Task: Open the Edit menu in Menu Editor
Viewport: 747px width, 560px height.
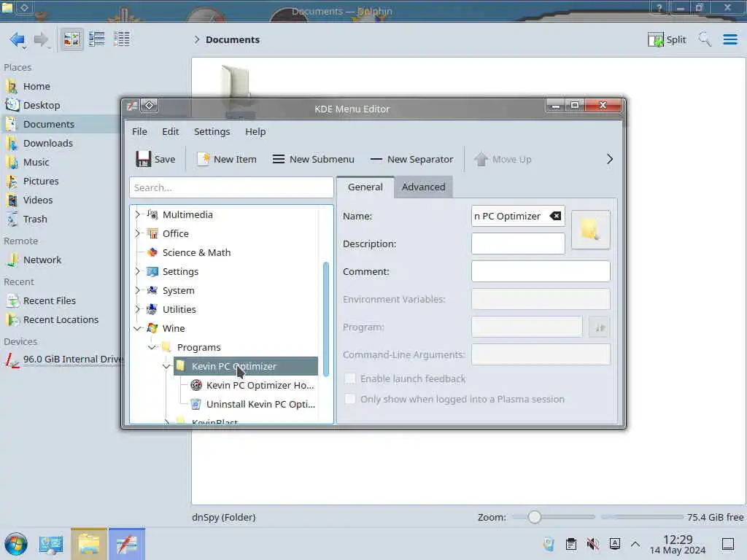Action: (171, 131)
